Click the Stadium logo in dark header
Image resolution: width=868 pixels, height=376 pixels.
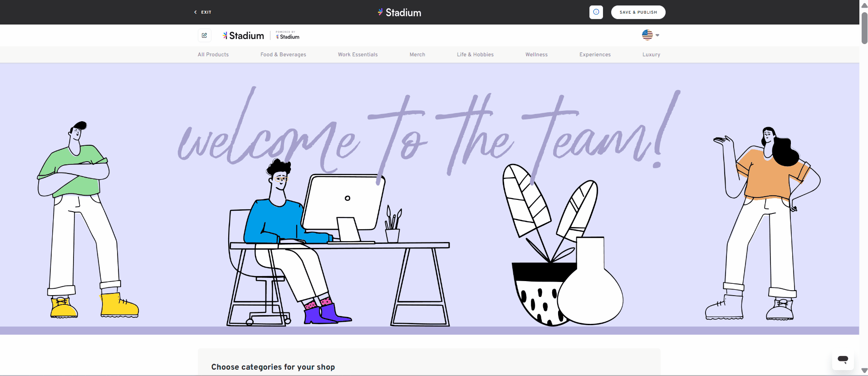[x=399, y=12]
